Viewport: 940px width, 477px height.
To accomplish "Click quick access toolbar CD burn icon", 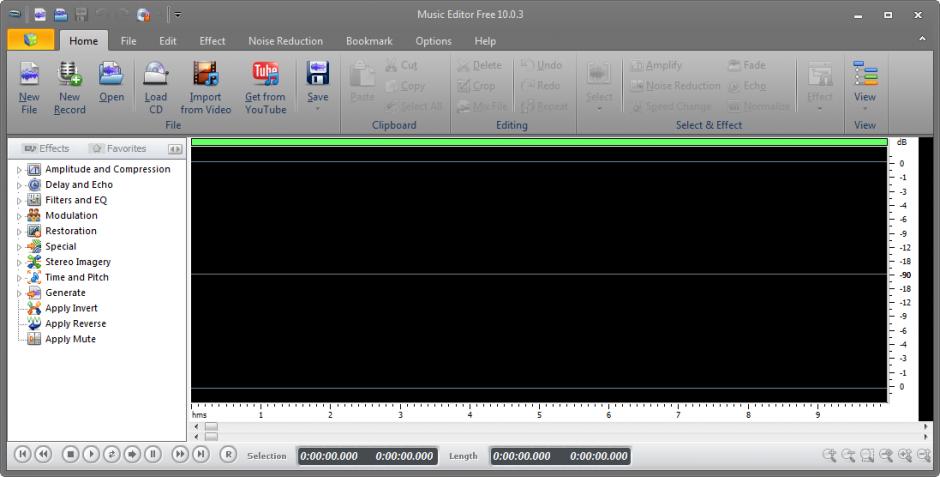I will 143,14.
